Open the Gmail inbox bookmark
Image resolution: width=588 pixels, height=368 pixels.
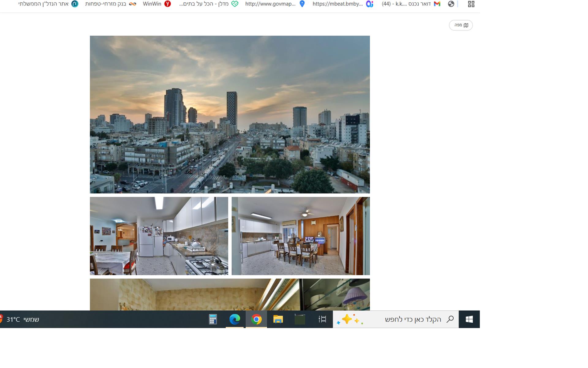(x=411, y=4)
